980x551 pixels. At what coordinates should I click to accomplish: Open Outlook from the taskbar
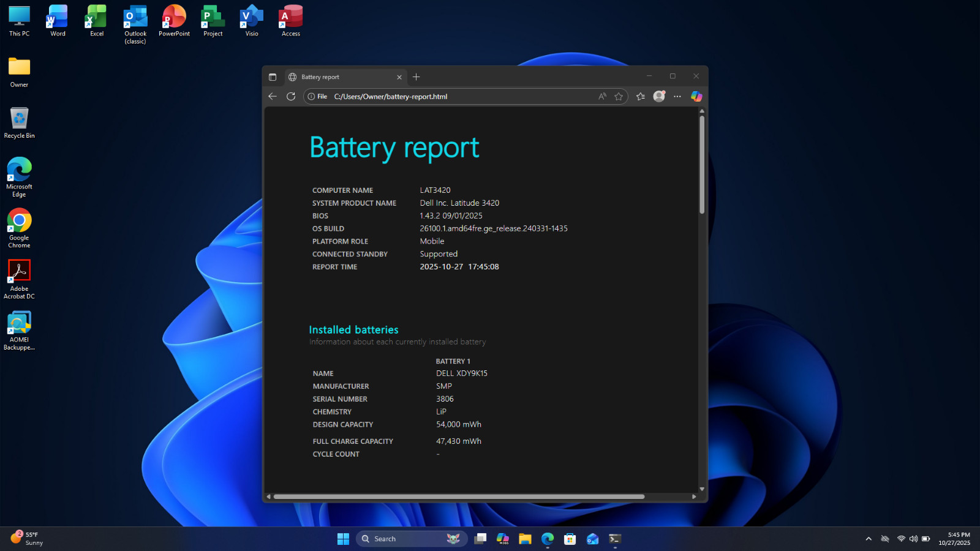592,539
